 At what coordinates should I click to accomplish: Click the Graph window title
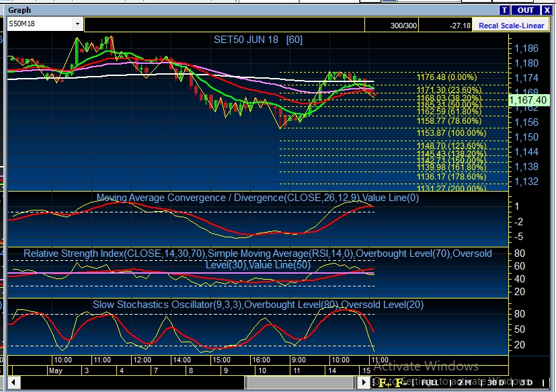(19, 10)
